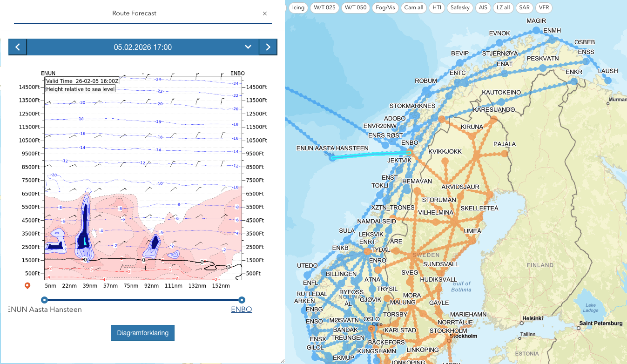Viewport: 627px width, 364px height.
Task: Click the route range slider track
Action: pos(143,300)
